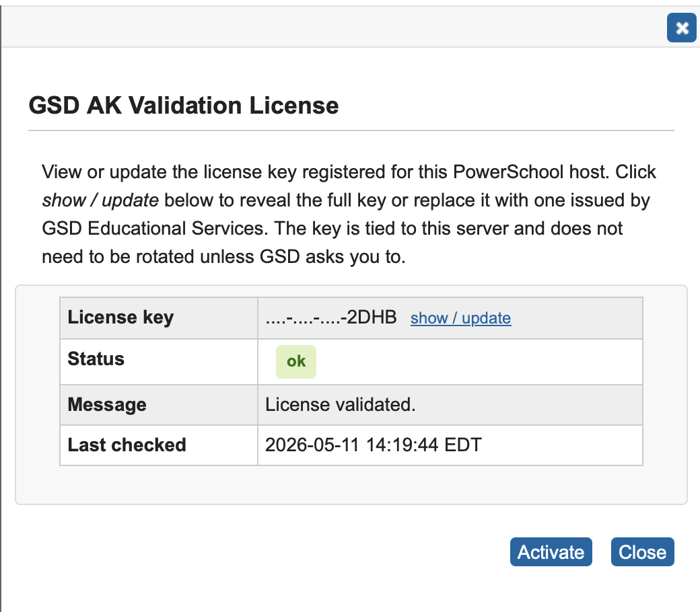Close the dialog with the X icon

coord(681,28)
